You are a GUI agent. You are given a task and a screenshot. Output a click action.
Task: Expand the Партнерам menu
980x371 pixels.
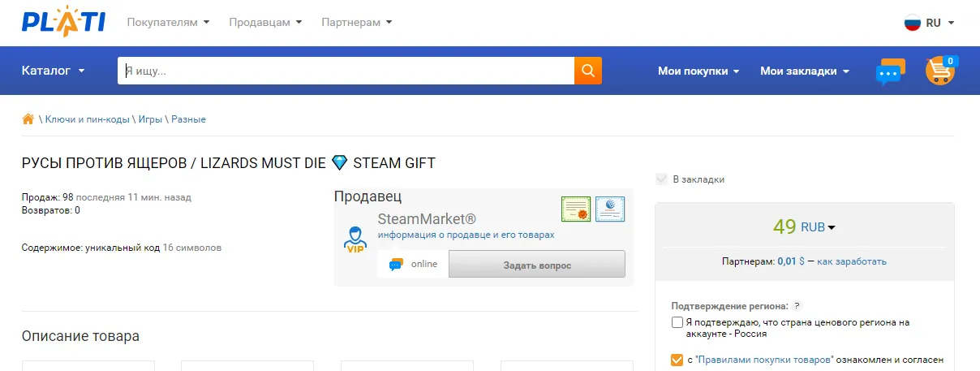click(x=357, y=23)
